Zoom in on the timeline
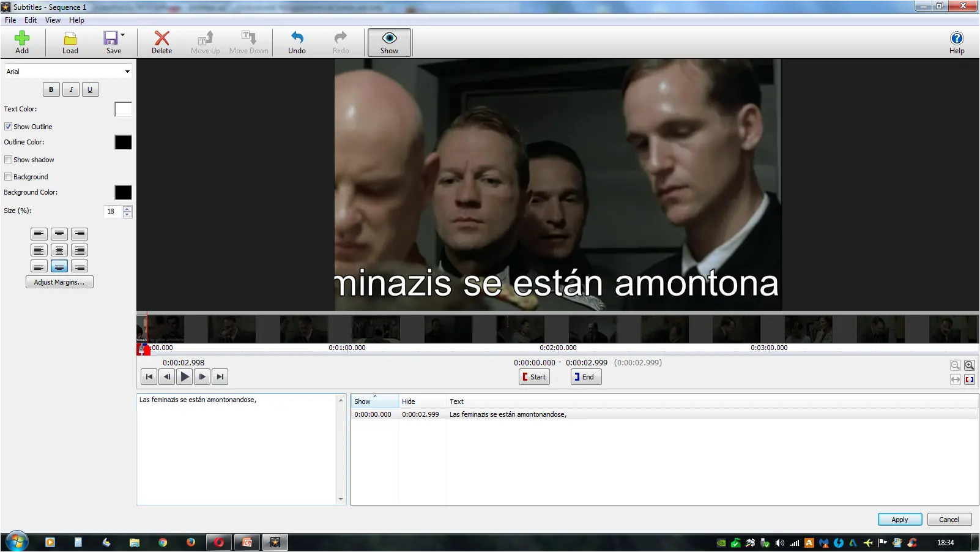This screenshot has height=552, width=980. tap(970, 365)
